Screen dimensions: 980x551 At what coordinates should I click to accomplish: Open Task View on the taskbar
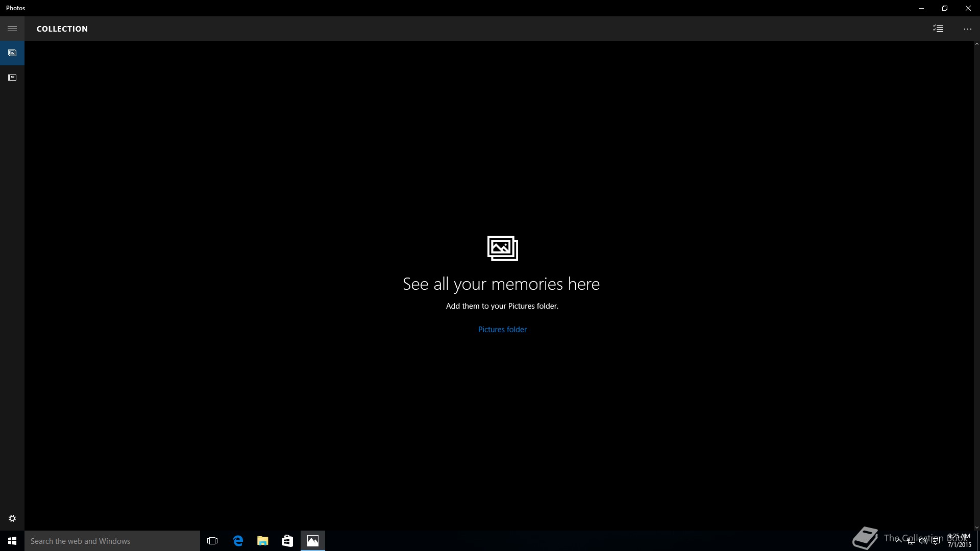[x=212, y=541]
